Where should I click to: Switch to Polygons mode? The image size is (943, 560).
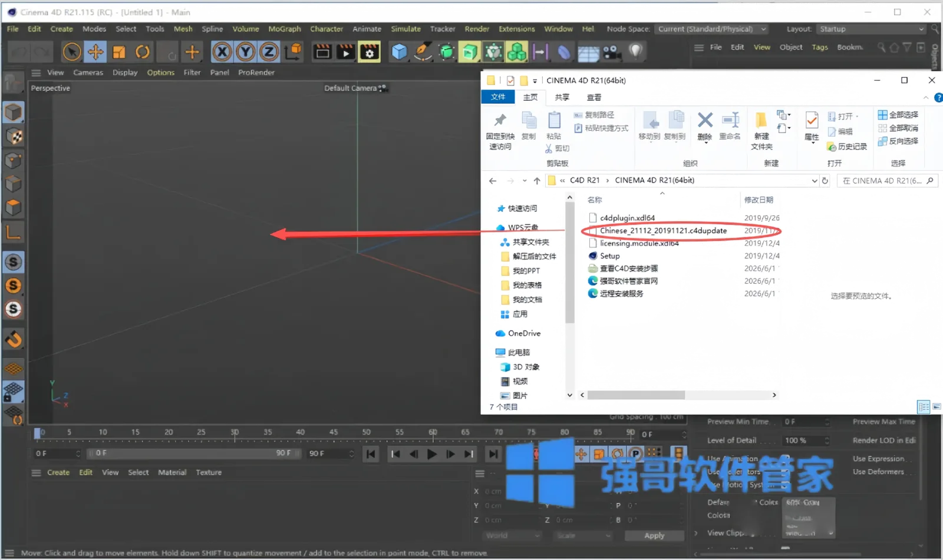[14, 208]
